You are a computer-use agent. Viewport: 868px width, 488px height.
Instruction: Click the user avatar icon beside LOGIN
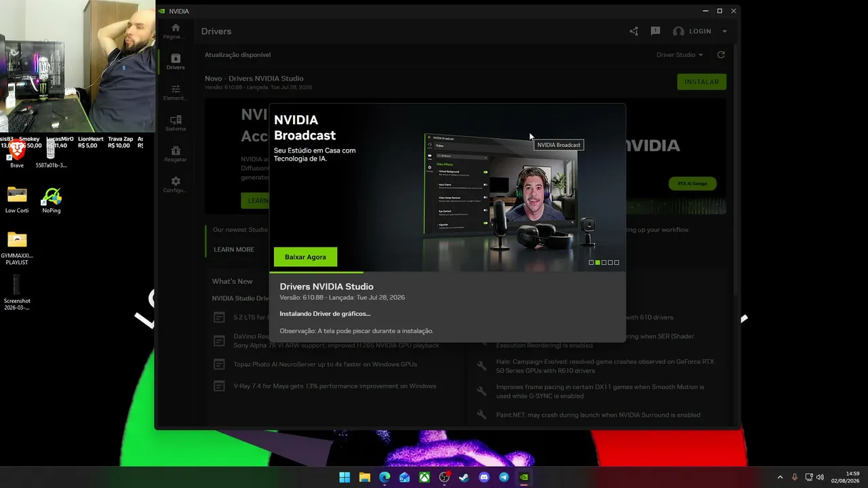678,31
